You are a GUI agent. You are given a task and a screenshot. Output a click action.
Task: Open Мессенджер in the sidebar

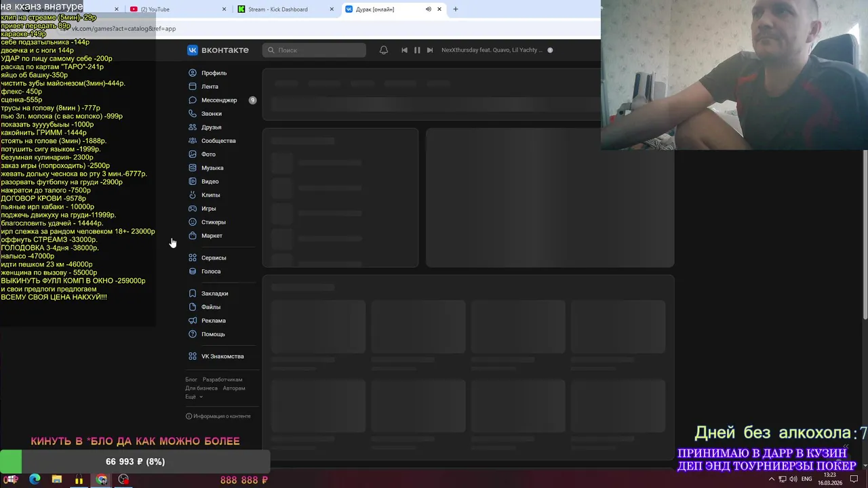(x=219, y=100)
